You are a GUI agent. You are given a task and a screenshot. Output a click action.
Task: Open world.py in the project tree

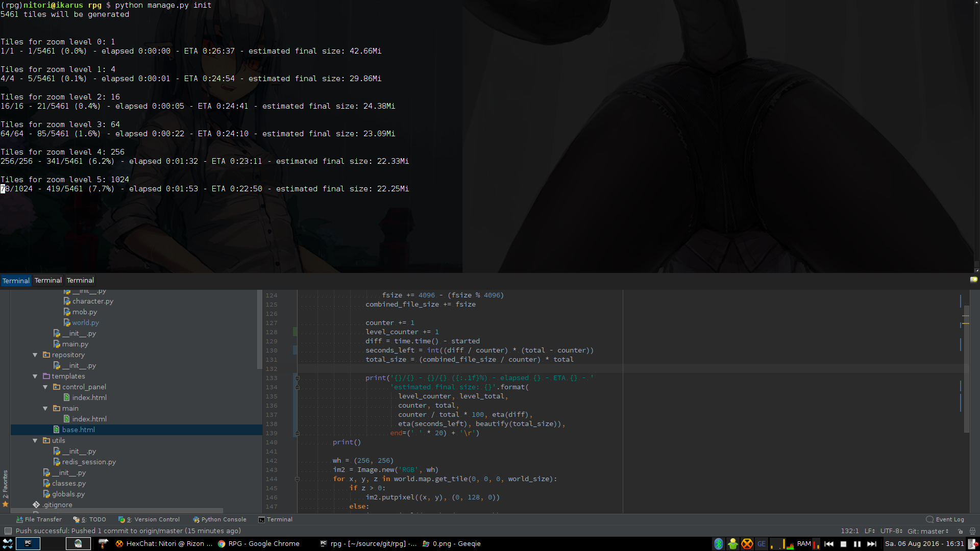point(85,323)
